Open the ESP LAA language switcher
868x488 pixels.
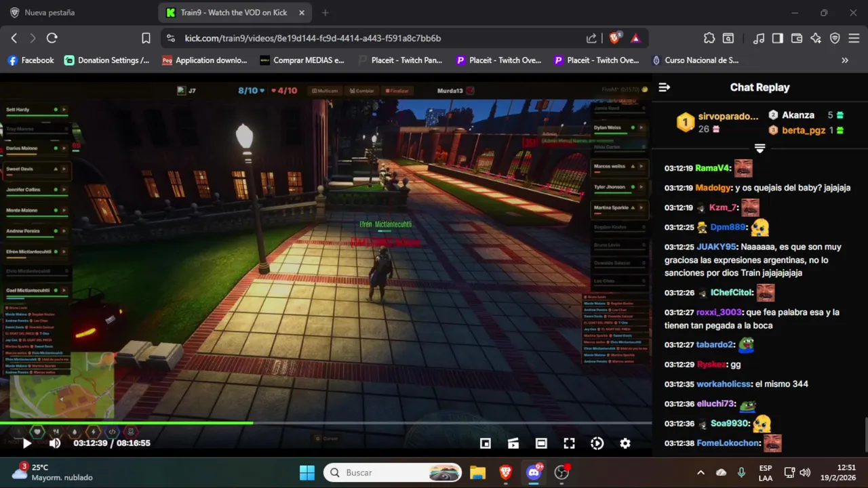pyautogui.click(x=766, y=472)
